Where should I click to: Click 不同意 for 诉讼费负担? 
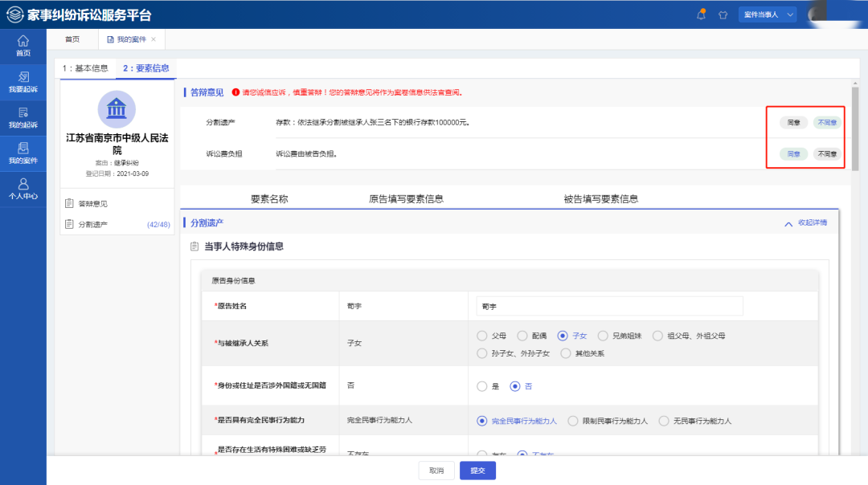pos(827,153)
